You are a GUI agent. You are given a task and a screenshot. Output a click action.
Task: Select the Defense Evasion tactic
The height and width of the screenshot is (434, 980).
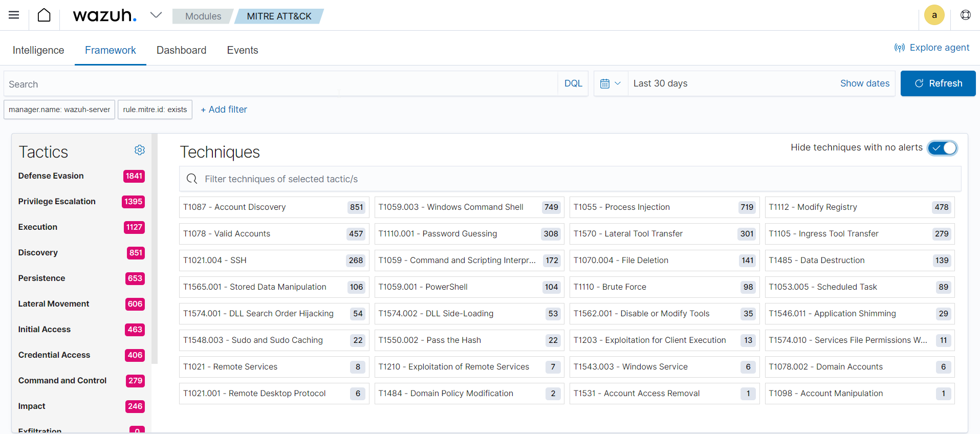tap(81, 176)
